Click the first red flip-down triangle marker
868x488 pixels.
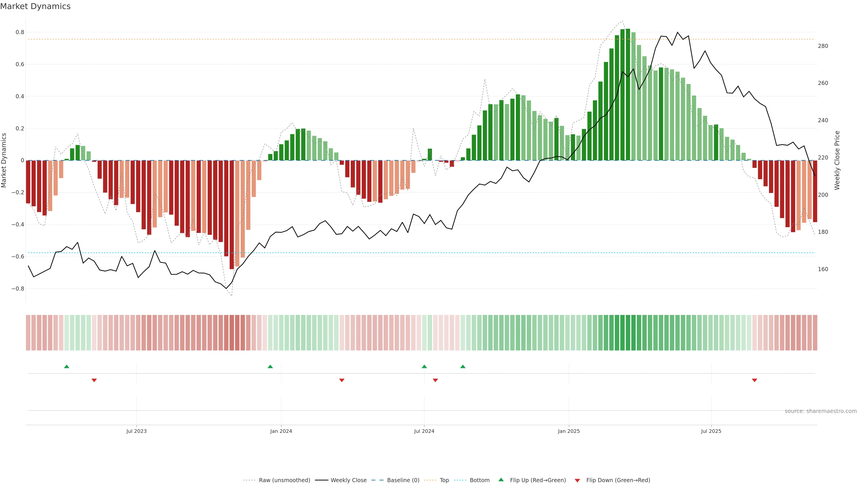[94, 380]
